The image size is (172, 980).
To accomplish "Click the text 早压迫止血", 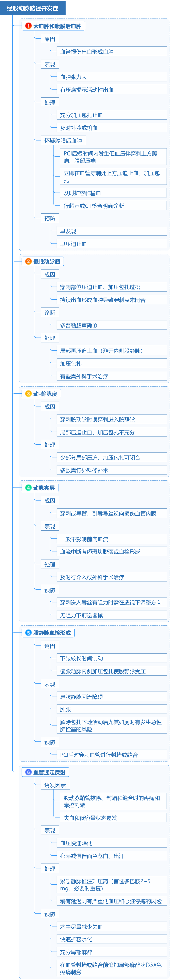I will 73,244.
